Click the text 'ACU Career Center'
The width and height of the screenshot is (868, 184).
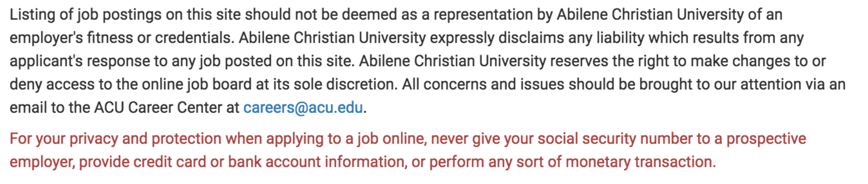pyautogui.click(x=164, y=108)
